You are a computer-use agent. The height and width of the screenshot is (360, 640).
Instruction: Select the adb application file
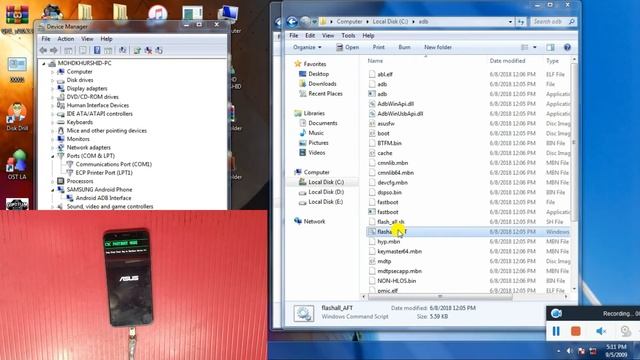382,94
